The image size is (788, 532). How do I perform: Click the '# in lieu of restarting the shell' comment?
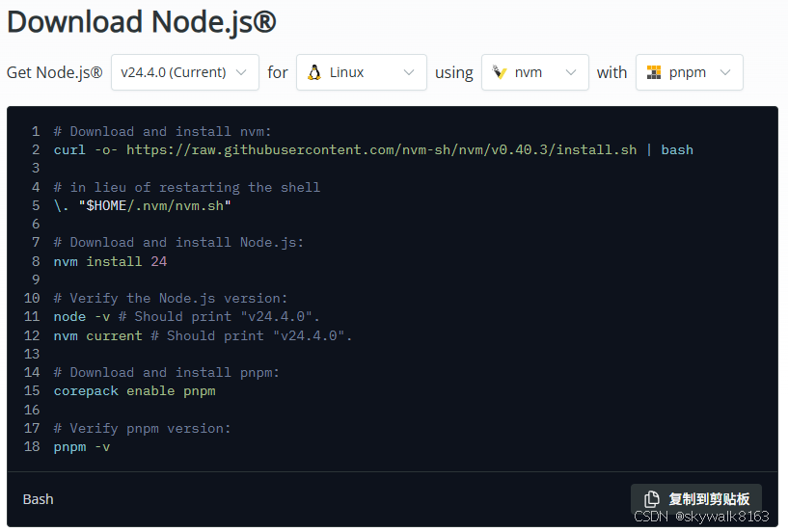click(187, 187)
